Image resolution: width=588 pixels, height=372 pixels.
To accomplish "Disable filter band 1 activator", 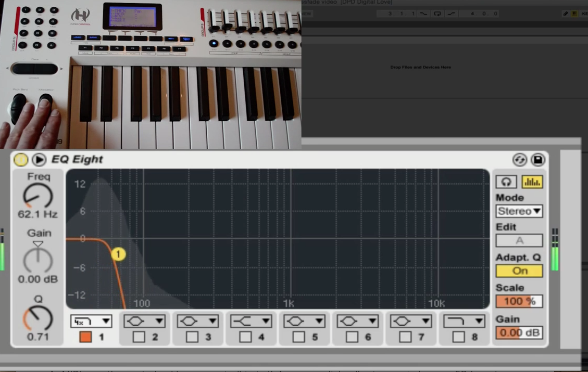I will pos(85,337).
